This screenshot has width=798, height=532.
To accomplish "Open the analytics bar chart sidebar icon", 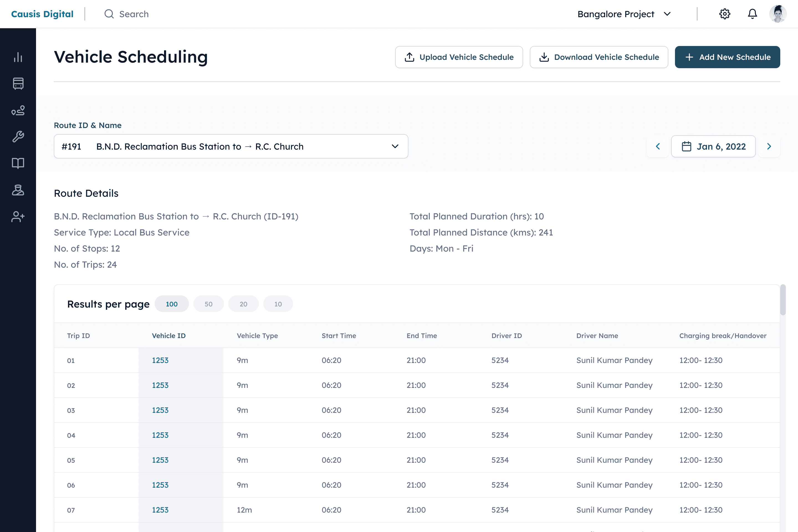I will coord(18,57).
